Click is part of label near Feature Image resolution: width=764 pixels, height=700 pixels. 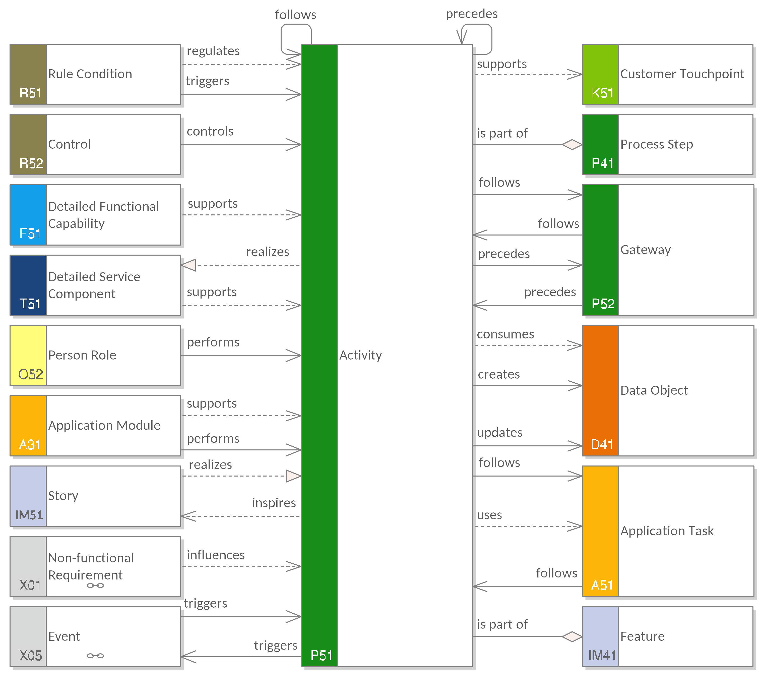(502, 624)
